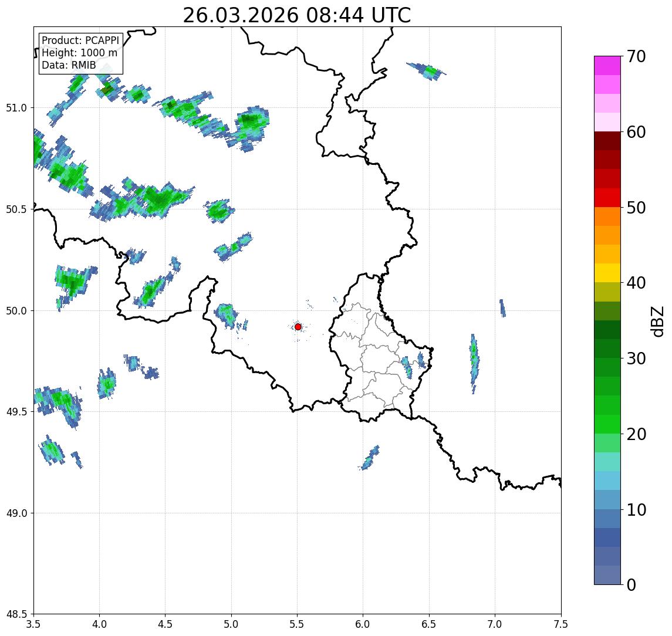Click the longitude axis label 5.5
The width and height of the screenshot is (672, 636).
point(298,624)
